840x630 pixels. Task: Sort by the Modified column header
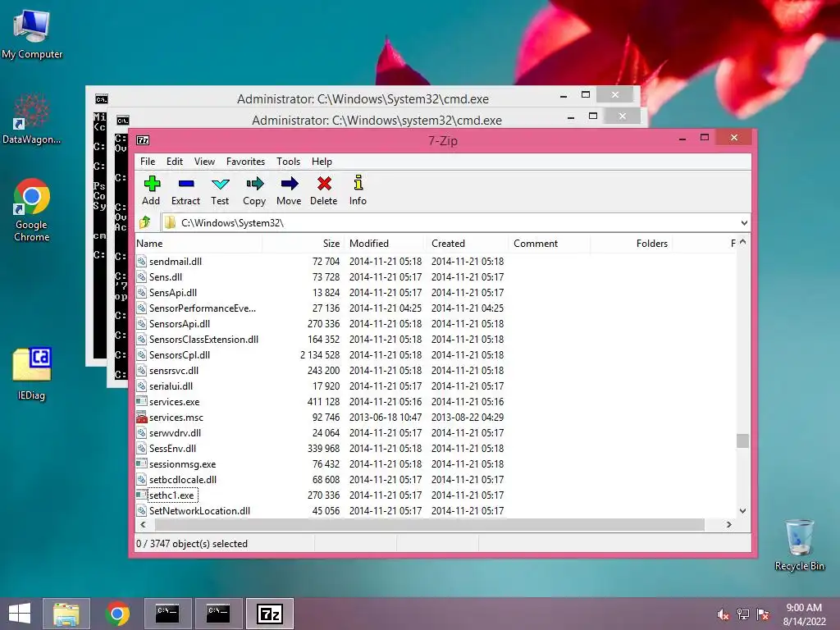[386, 243]
